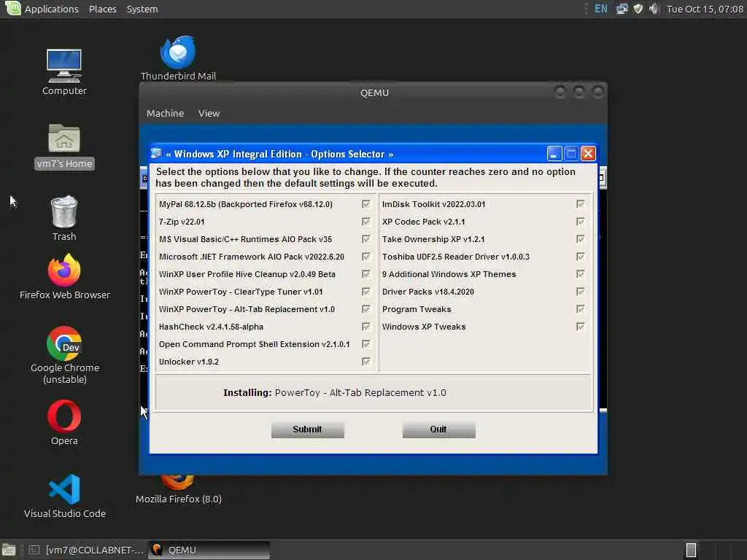Launch the Opera desktop icon
747x560 pixels.
64,422
